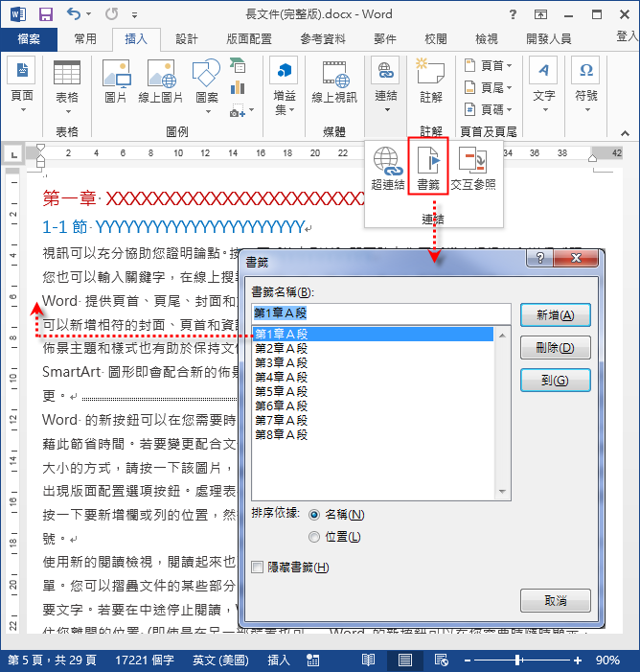The image size is (640, 672).
Task: Click the 書籤名稱 bookmark name input field
Action: click(x=380, y=313)
